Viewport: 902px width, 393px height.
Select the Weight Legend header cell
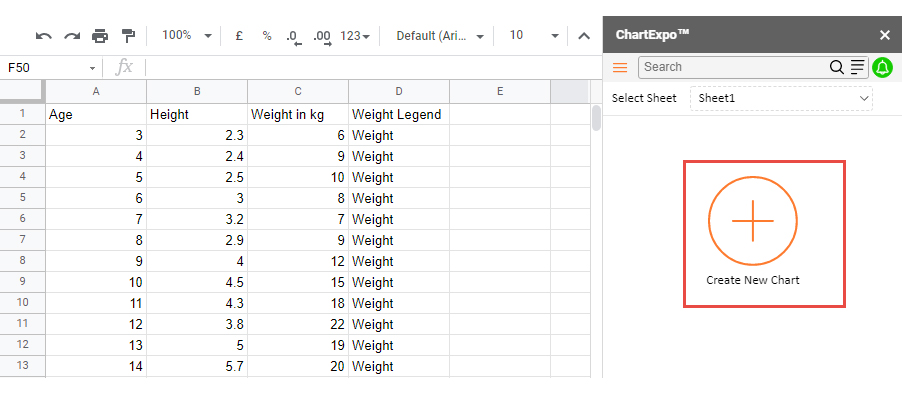[x=399, y=115]
